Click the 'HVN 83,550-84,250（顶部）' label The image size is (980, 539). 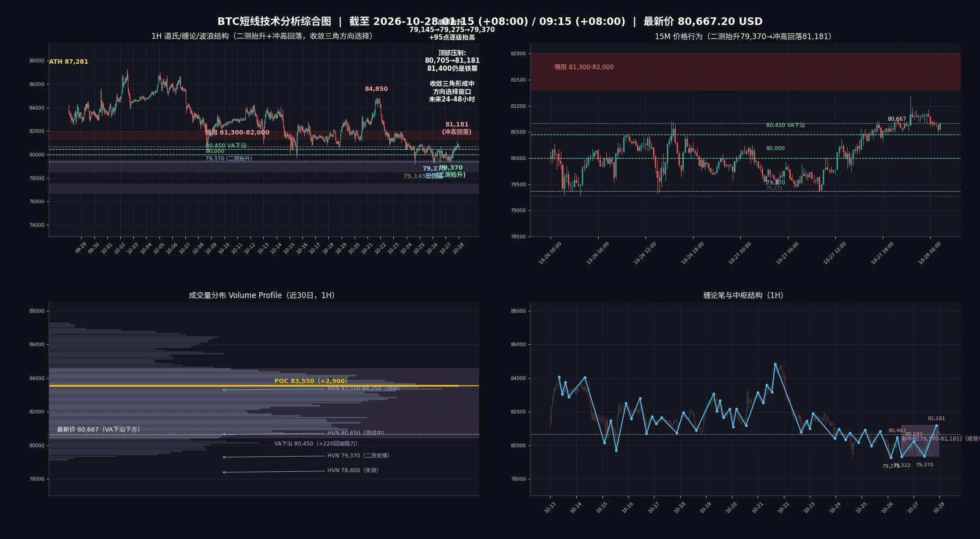click(x=363, y=388)
